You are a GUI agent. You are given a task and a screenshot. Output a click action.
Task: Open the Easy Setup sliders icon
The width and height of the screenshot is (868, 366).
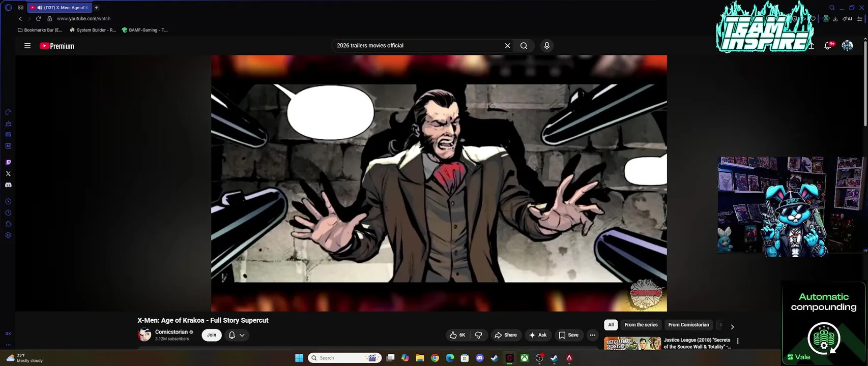tap(860, 19)
